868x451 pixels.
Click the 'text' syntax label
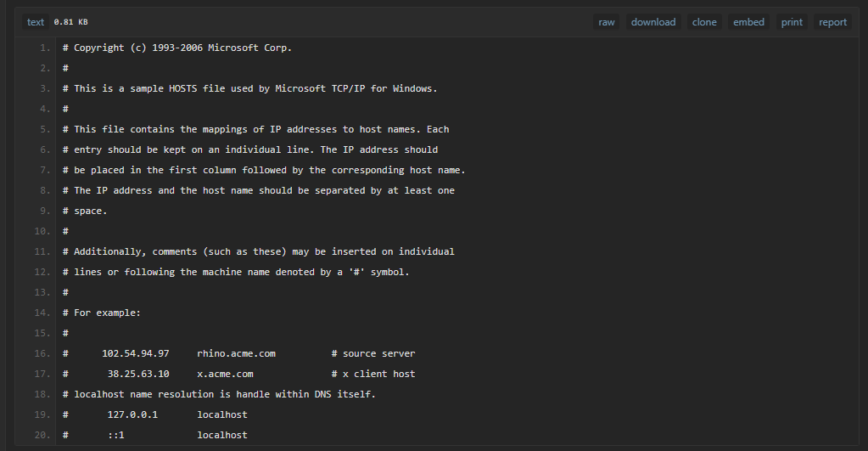36,22
